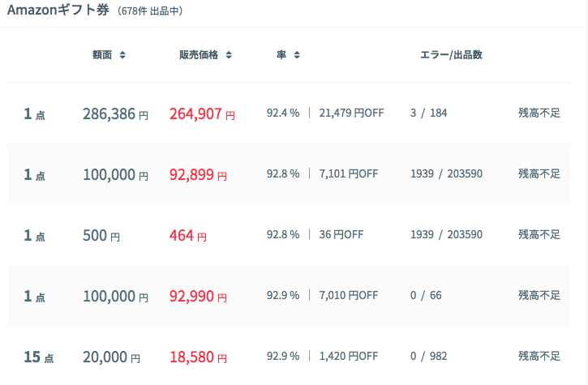Viewport: 588px width, 385px height.
Task: Sort by 販売価格 using its arrow icon
Action: [x=229, y=55]
